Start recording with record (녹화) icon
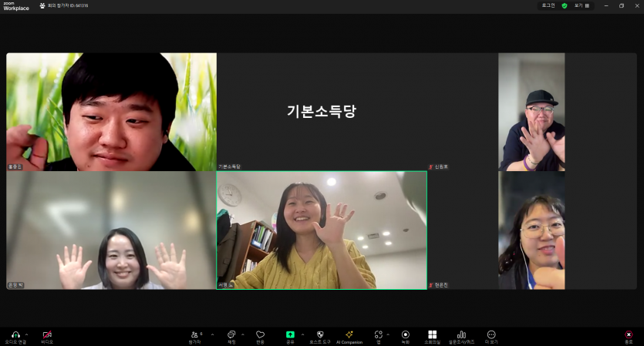The height and width of the screenshot is (346, 644). tap(406, 334)
